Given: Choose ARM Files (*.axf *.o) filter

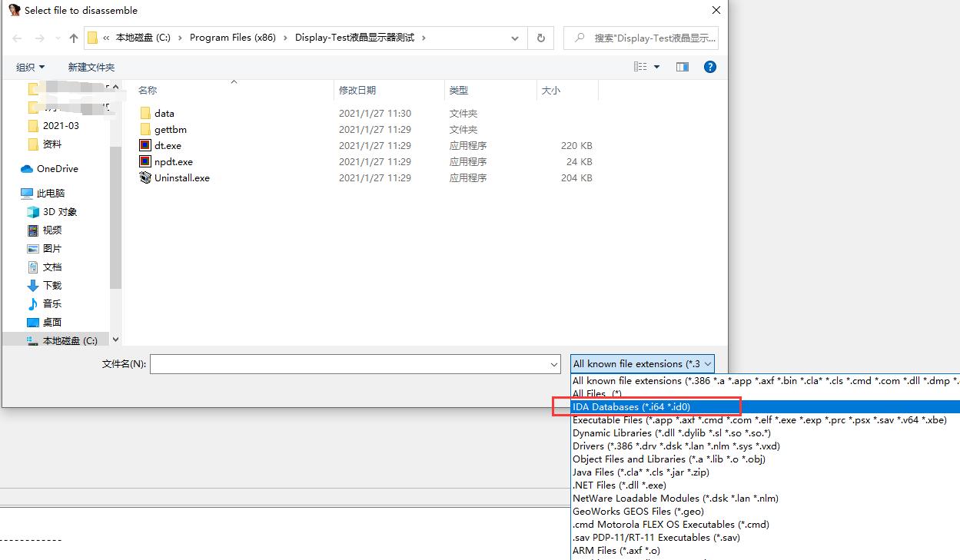Looking at the screenshot, I should click(765, 550).
